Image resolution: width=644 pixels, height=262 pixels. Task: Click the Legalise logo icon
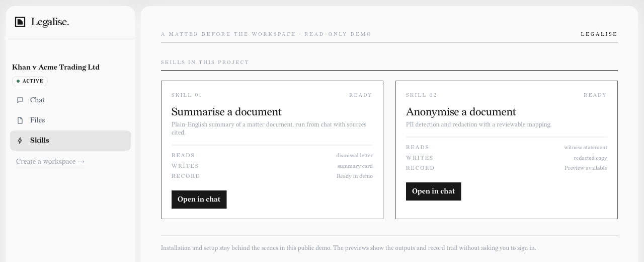coord(20,22)
